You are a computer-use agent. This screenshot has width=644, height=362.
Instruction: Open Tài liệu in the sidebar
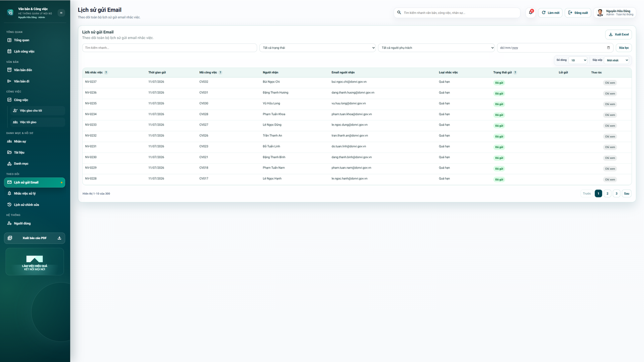[x=35, y=152]
